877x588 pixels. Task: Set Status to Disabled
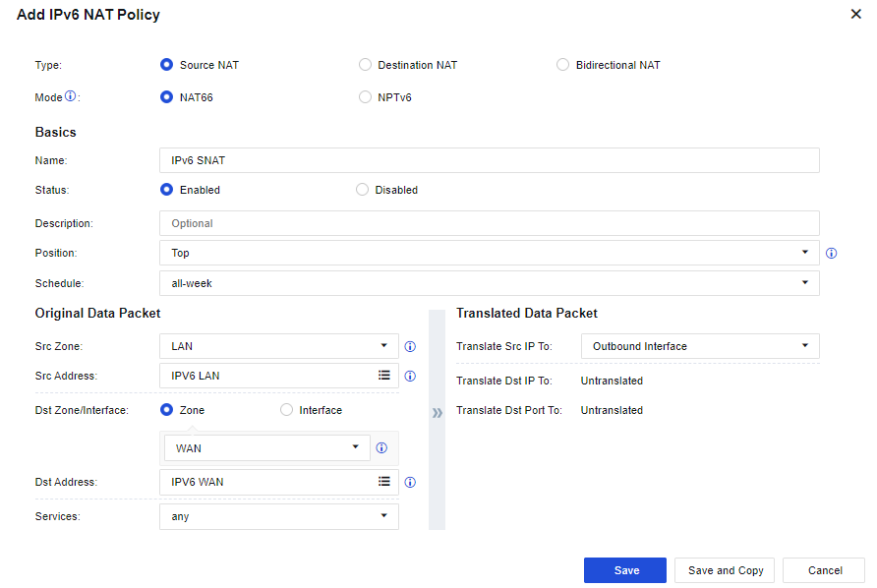(x=363, y=190)
